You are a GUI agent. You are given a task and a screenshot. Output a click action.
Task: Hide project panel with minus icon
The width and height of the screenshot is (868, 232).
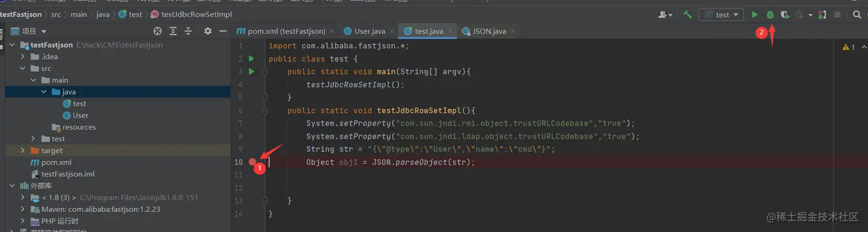223,31
